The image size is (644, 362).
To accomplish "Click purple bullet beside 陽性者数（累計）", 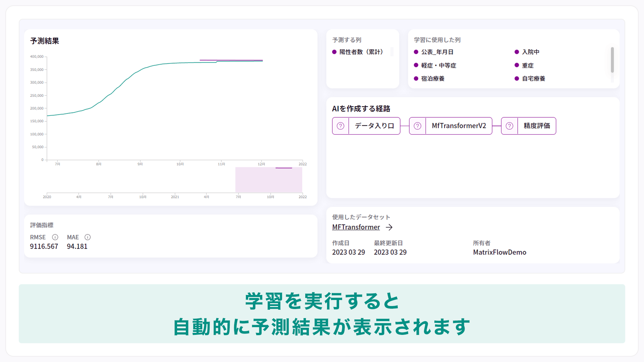I will (x=334, y=52).
